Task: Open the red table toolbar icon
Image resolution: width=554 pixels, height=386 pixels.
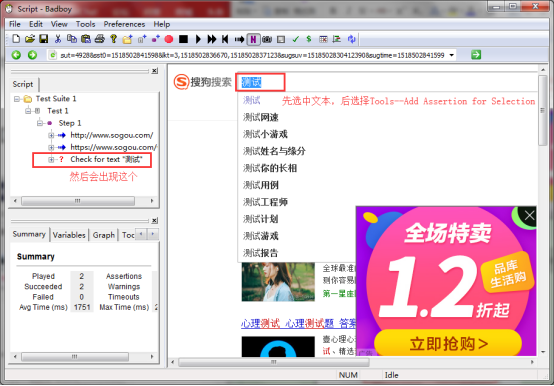Action: (x=323, y=39)
